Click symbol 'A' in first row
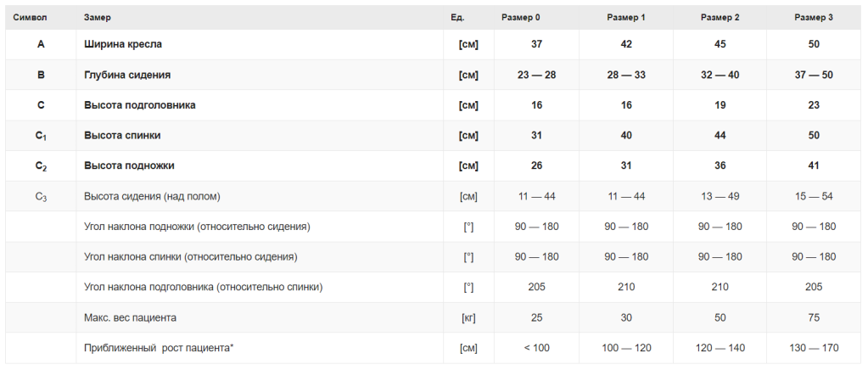 click(41, 44)
